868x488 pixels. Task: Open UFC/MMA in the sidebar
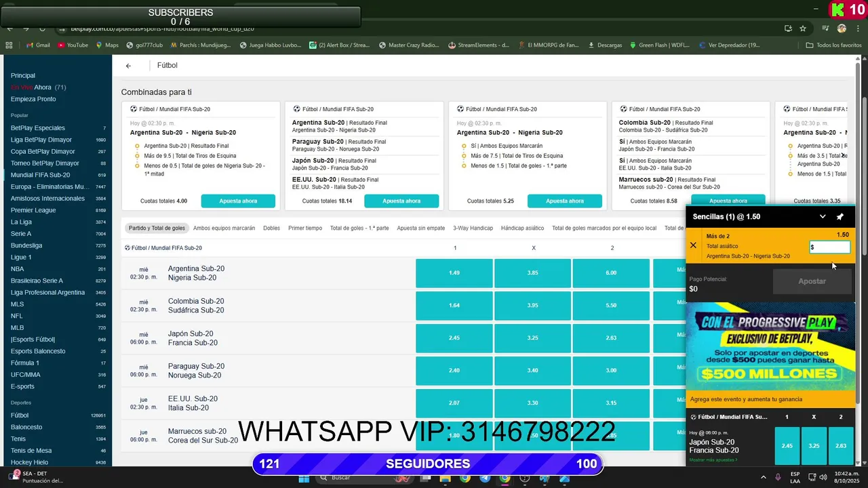(26, 375)
